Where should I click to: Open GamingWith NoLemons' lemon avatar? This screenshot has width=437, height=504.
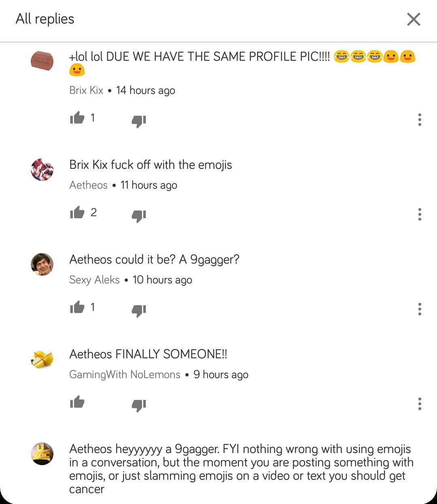(x=42, y=359)
